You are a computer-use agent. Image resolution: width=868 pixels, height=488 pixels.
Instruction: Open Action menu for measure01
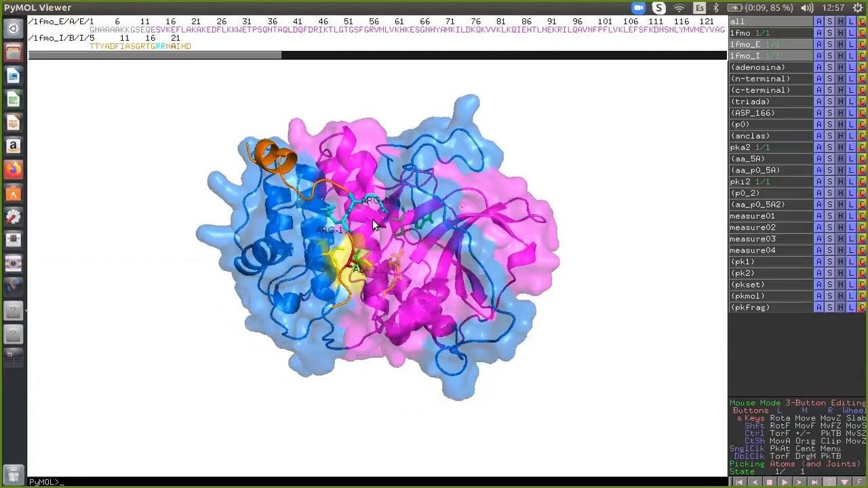(818, 216)
